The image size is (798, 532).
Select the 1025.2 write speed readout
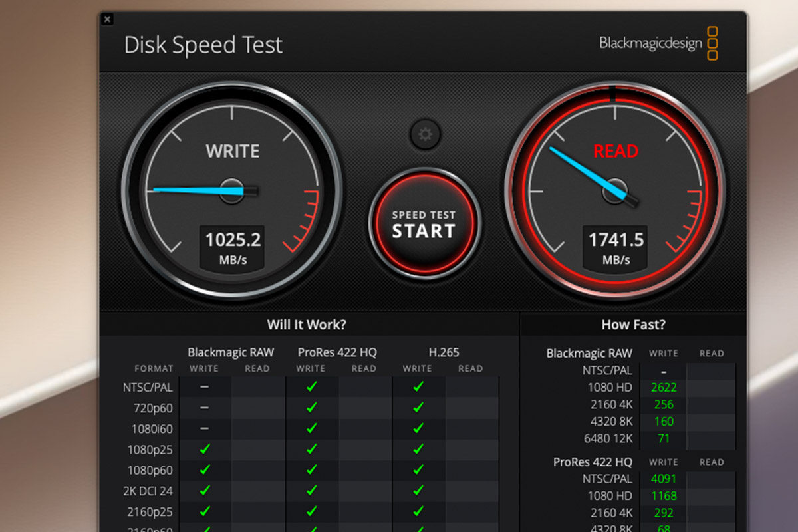click(233, 239)
